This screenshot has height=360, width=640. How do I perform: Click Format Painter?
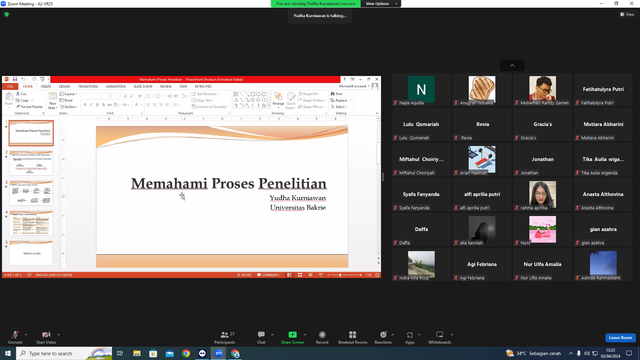pos(29,107)
